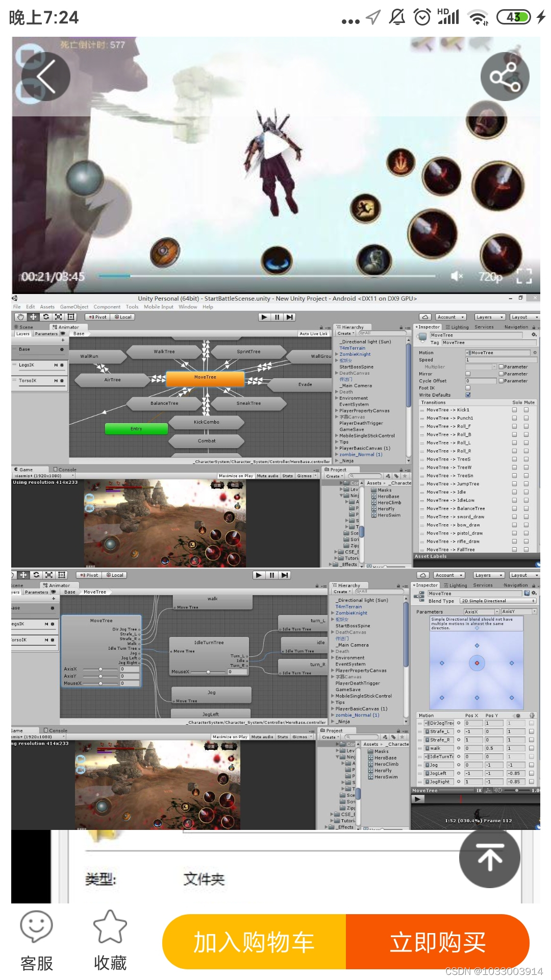
Task: Click Mute audio in StartBattleScene Game view
Action: coord(267,476)
